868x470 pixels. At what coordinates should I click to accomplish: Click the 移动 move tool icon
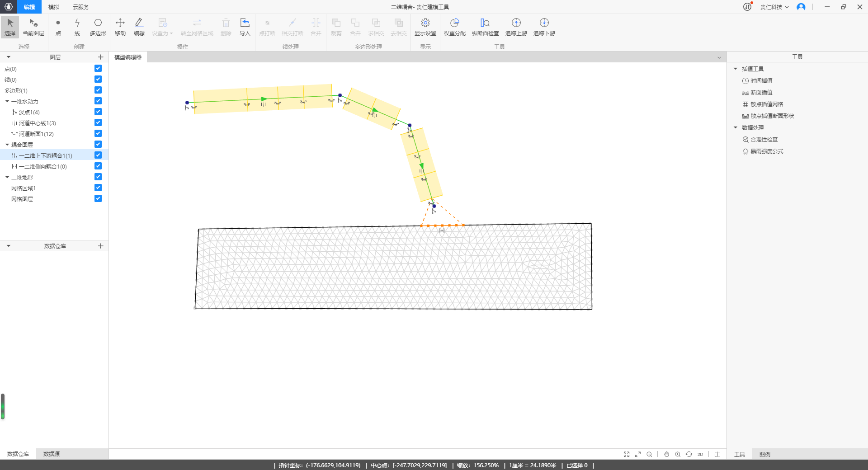[x=120, y=27]
